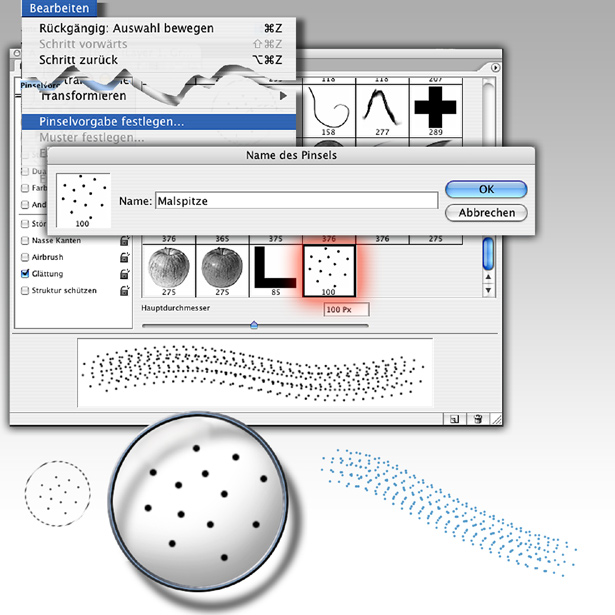This screenshot has width=615, height=615.
Task: Uncheck the Glättung checkbox
Action: [25, 273]
